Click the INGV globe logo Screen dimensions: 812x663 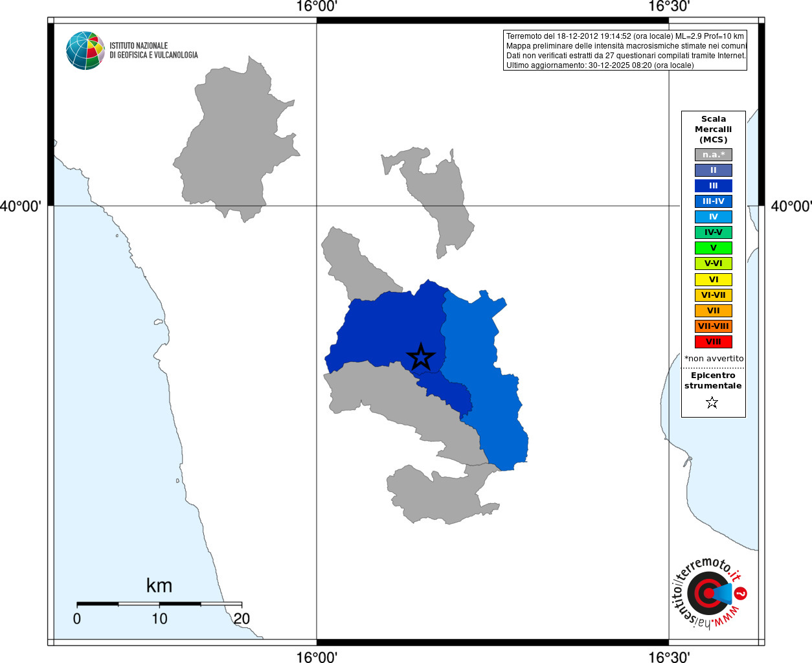(x=85, y=51)
